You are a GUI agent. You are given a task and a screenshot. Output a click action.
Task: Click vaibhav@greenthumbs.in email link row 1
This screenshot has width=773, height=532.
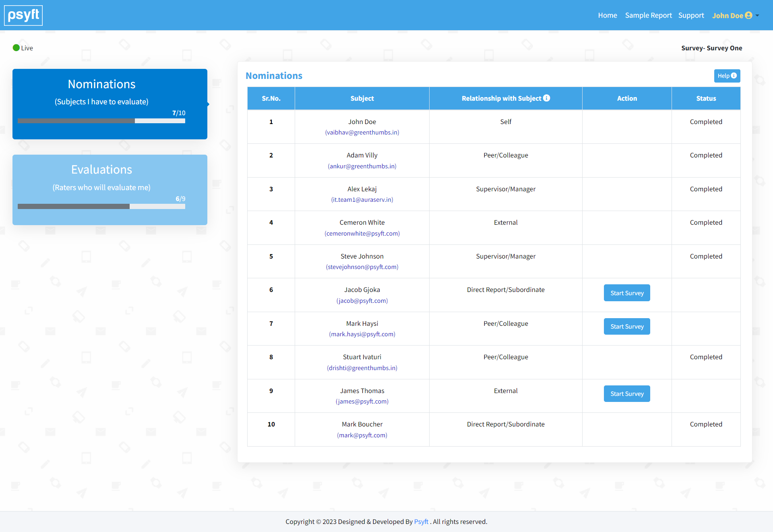coord(362,132)
